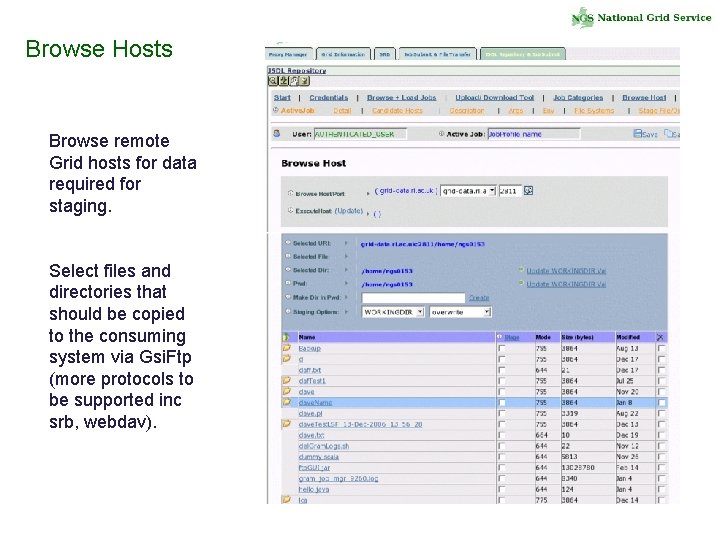Image resolution: width=720 pixels, height=540 pixels.
Task: Open Job Categories link
Action: pyautogui.click(x=578, y=97)
